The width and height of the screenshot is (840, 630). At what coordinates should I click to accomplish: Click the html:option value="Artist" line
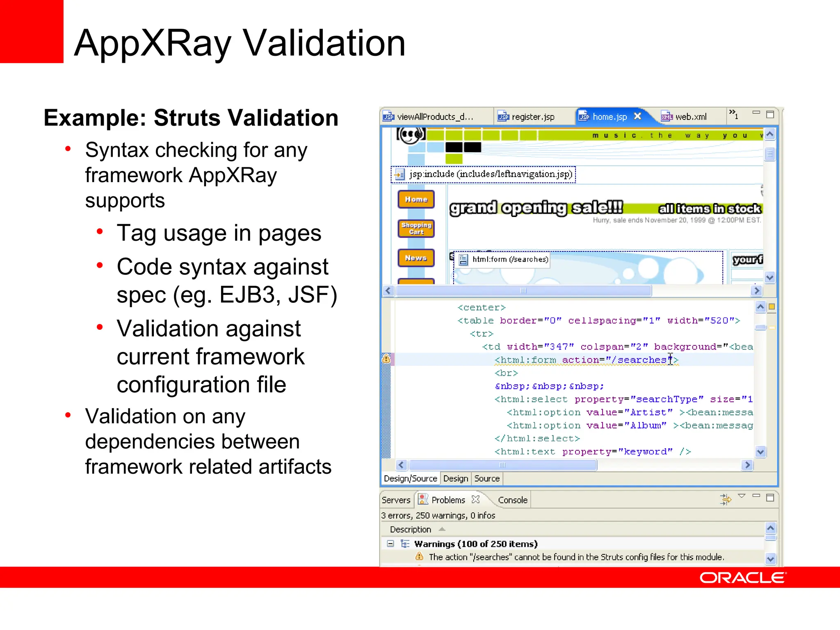(630, 412)
